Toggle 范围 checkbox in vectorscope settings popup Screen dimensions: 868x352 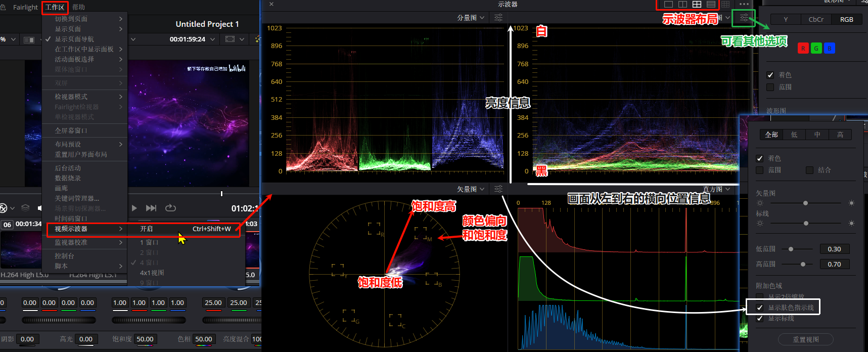pyautogui.click(x=760, y=170)
